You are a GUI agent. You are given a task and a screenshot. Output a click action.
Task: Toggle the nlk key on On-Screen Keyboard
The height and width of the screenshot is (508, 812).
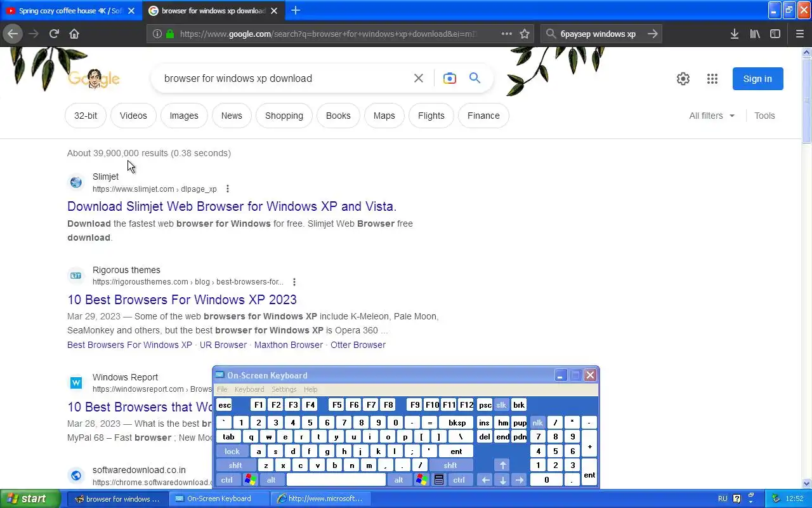pyautogui.click(x=537, y=422)
